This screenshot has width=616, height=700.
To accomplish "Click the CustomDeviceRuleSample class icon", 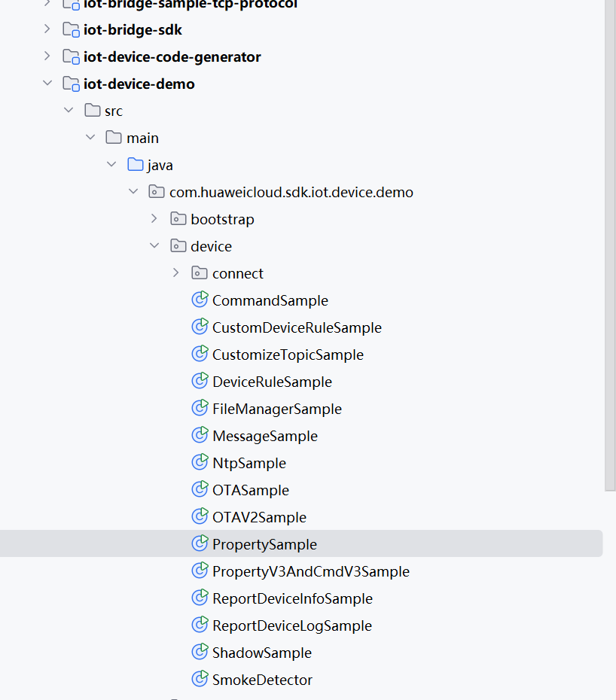I will (x=200, y=327).
